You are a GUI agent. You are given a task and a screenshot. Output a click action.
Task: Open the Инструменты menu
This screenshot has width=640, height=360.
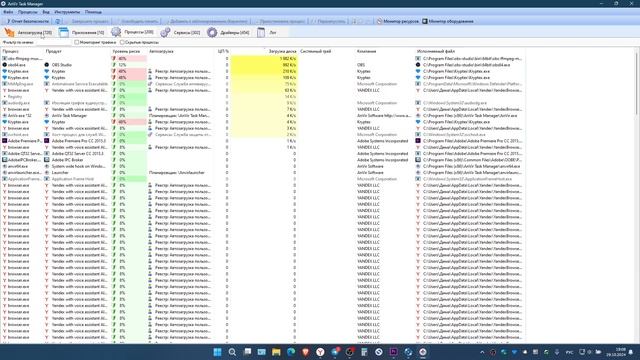[x=67, y=12]
